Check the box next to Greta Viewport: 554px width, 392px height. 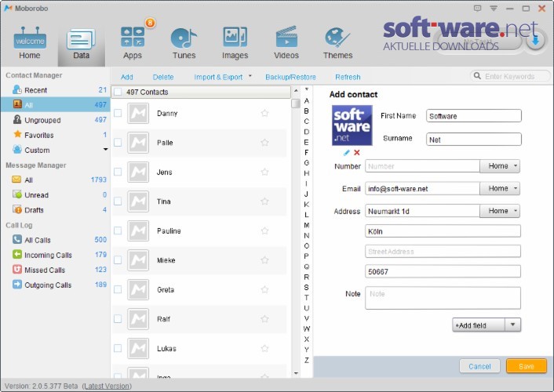[118, 289]
